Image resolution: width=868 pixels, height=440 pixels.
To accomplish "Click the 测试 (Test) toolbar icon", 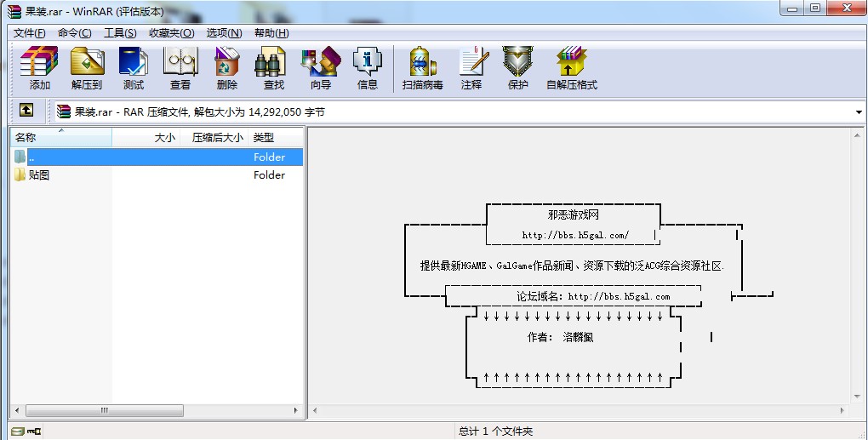I will (x=134, y=62).
